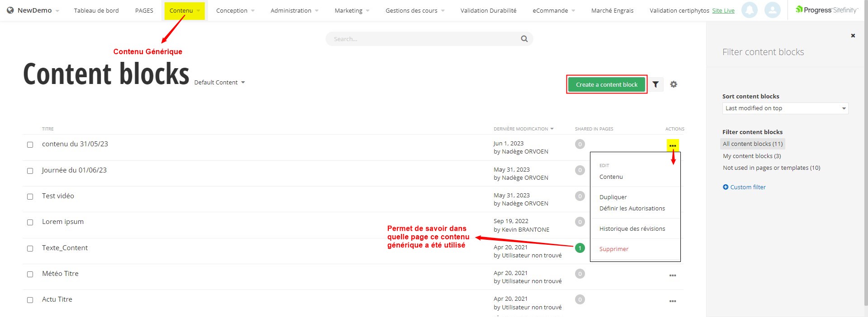This screenshot has width=868, height=317.
Task: Open the settings gear icon
Action: 674,84
